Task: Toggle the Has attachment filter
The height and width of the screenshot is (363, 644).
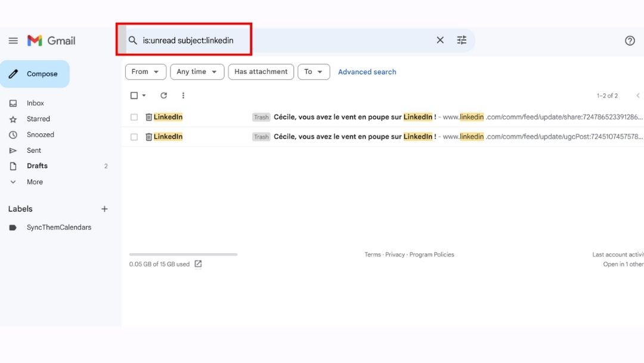Action: coord(261,72)
